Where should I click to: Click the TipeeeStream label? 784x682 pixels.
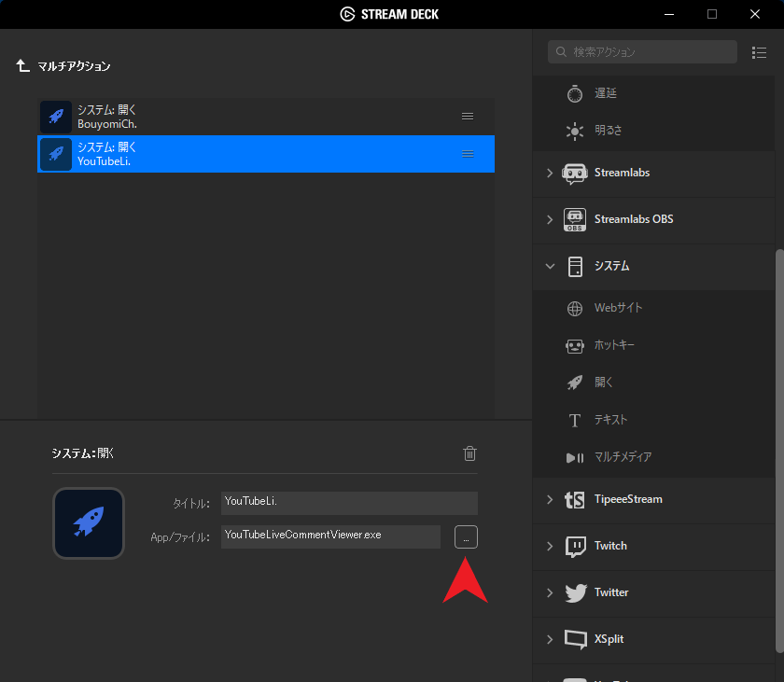[x=628, y=499]
